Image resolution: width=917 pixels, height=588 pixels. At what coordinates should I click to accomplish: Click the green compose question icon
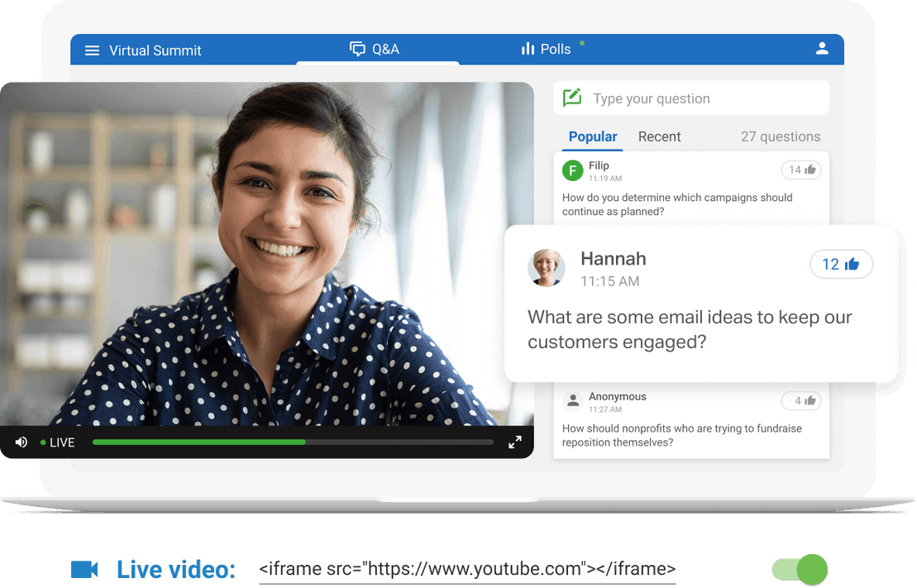[571, 98]
